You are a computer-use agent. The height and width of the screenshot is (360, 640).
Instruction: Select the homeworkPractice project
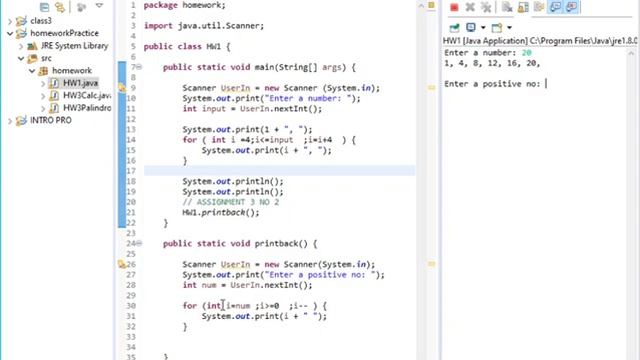[x=64, y=33]
